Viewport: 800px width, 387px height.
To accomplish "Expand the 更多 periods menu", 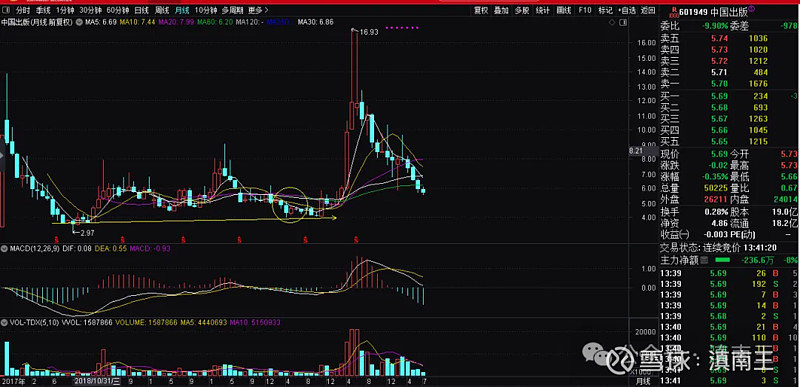I will 258,10.
